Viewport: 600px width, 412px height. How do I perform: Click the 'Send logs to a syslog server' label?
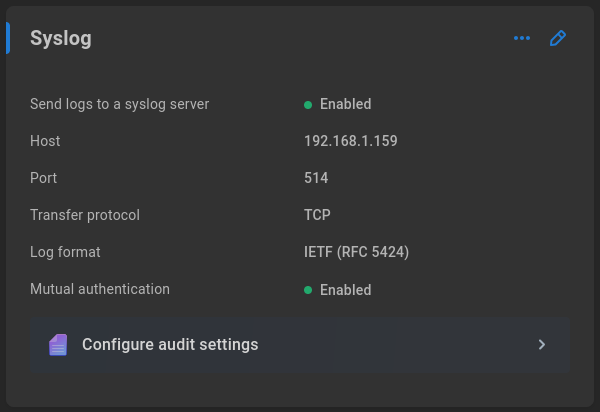pyautogui.click(x=119, y=104)
